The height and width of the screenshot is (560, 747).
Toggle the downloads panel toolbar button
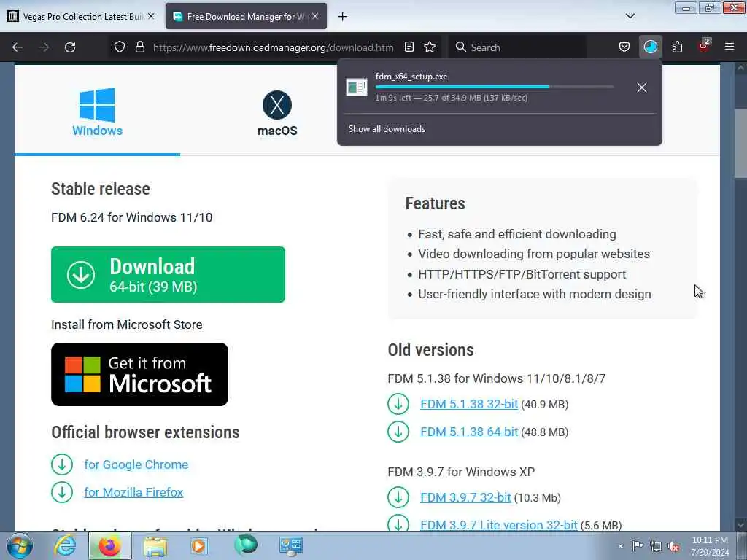(650, 47)
